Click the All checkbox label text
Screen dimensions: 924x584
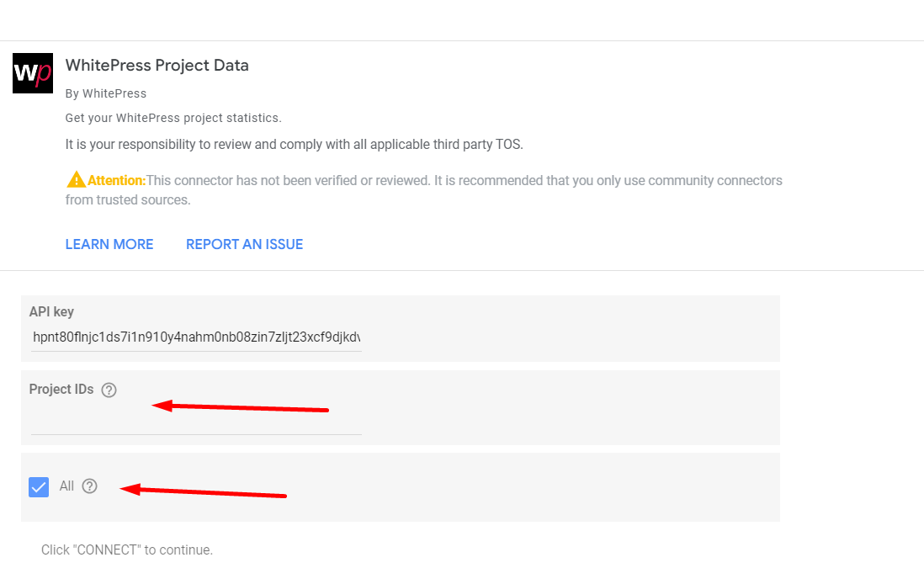click(66, 486)
